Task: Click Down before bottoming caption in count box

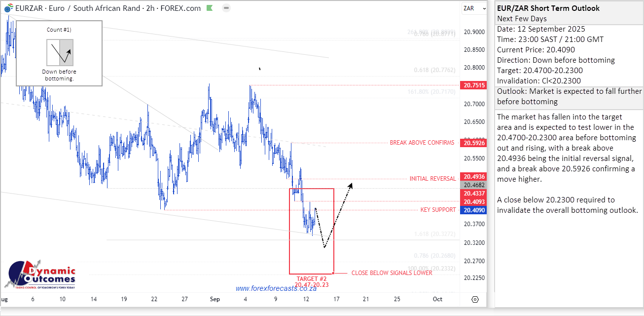Action: (59, 75)
